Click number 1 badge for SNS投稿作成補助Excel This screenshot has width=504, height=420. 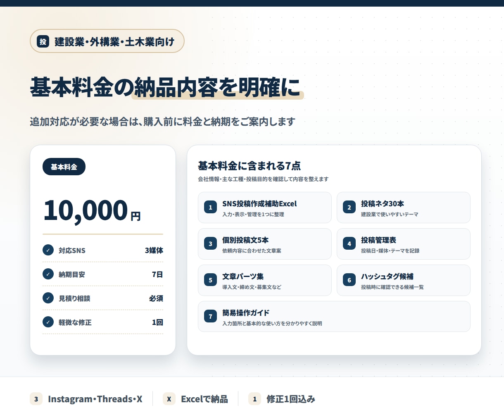coord(210,207)
